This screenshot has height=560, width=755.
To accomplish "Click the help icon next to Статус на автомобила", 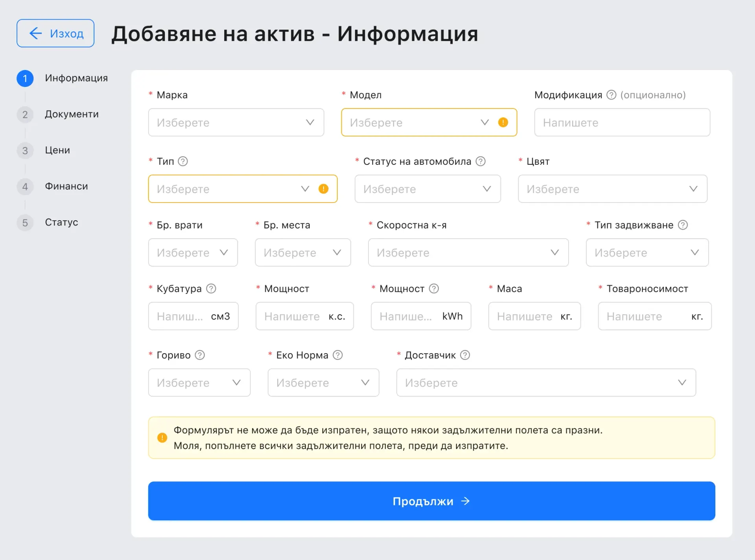I will [481, 161].
